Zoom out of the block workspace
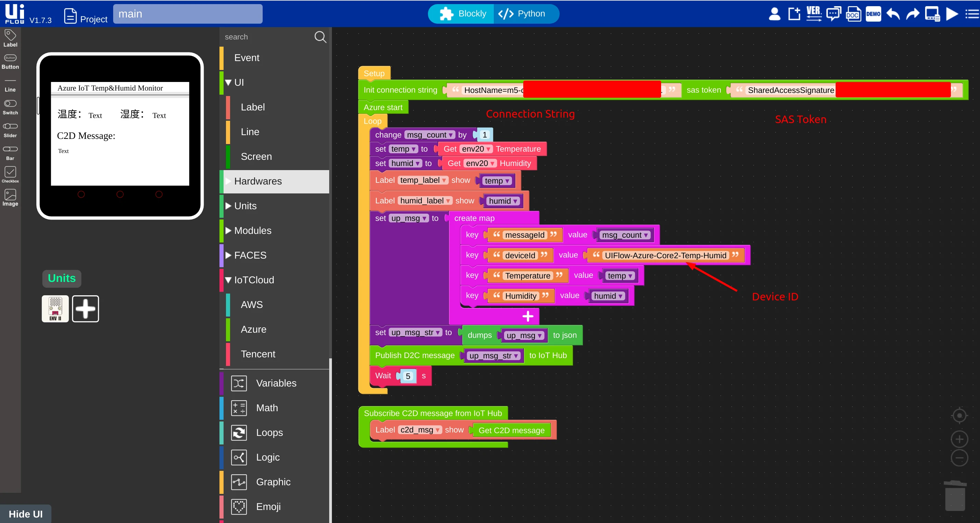Image resolution: width=980 pixels, height=523 pixels. click(x=959, y=457)
